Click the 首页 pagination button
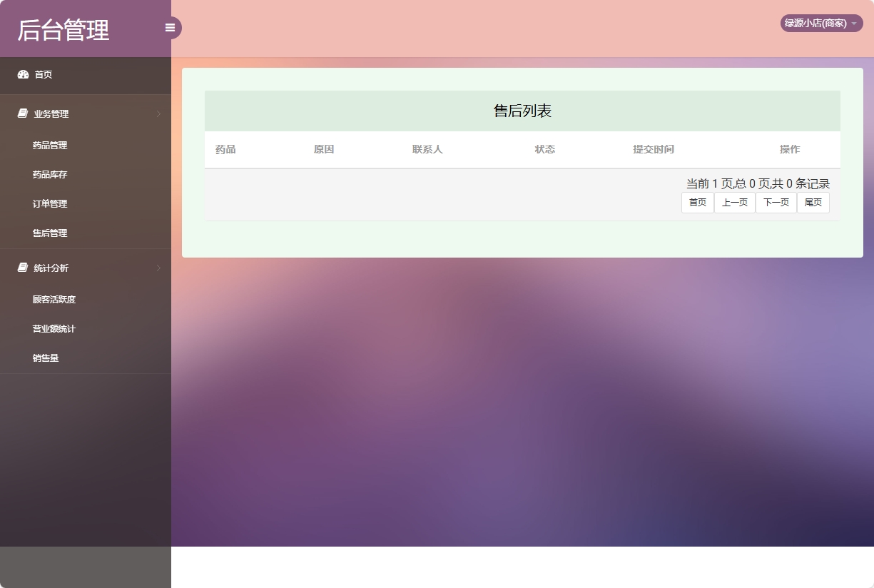The image size is (874, 588). (697, 202)
